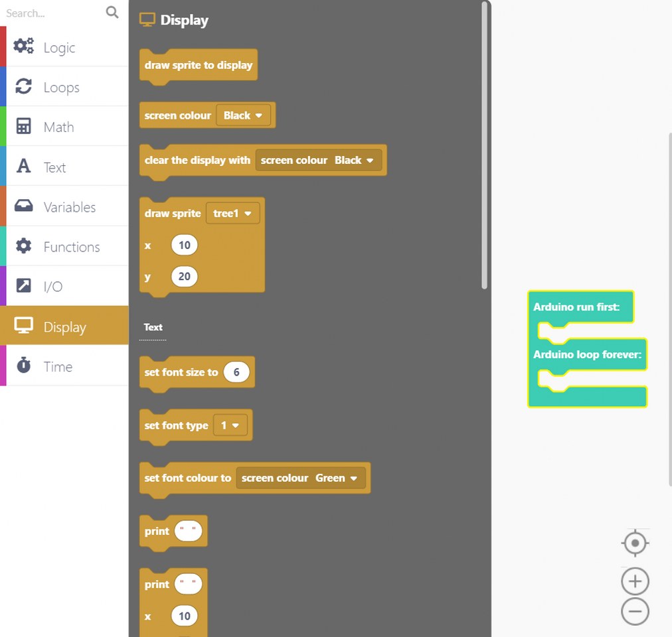The width and height of the screenshot is (672, 637).
Task: Select the set font size to block
Action: 181,372
